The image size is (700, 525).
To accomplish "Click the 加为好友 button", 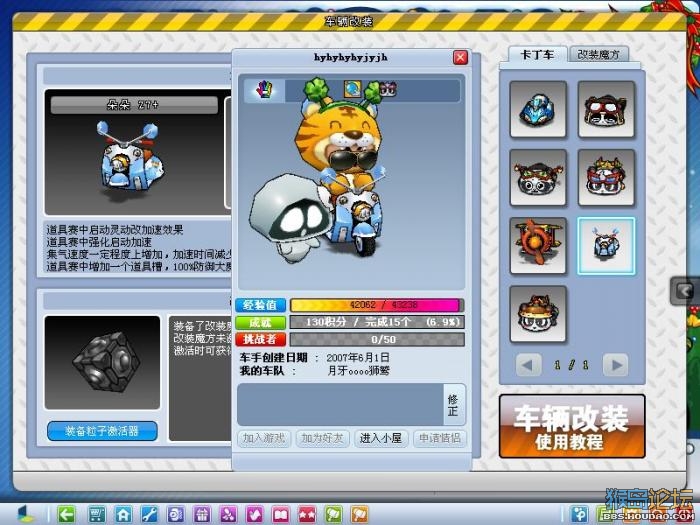I will tap(322, 438).
